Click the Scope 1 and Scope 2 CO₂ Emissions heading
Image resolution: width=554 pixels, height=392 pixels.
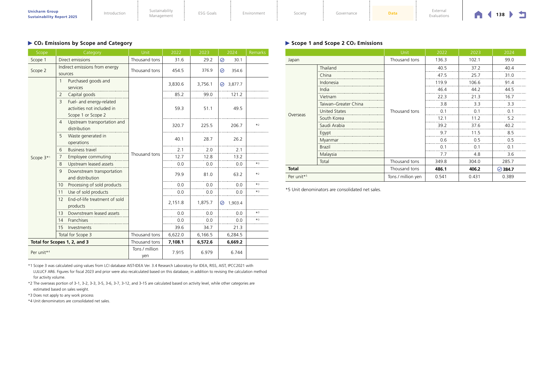pos(337,43)
